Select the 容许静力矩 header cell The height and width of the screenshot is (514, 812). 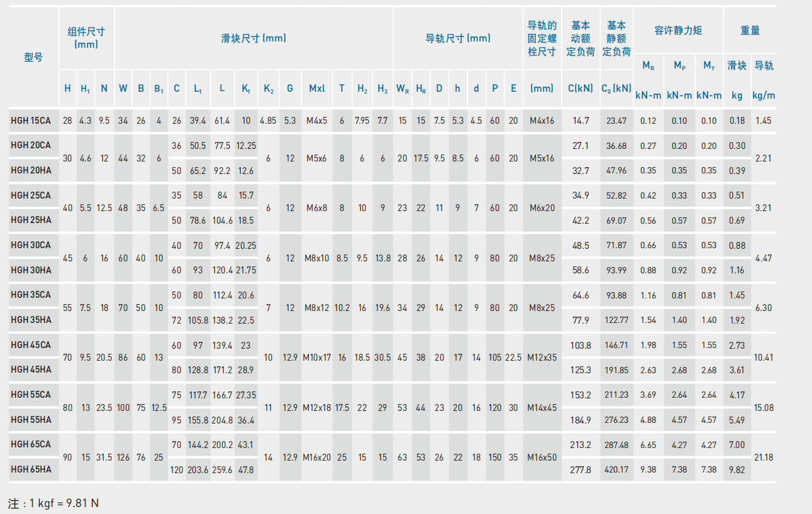678,30
